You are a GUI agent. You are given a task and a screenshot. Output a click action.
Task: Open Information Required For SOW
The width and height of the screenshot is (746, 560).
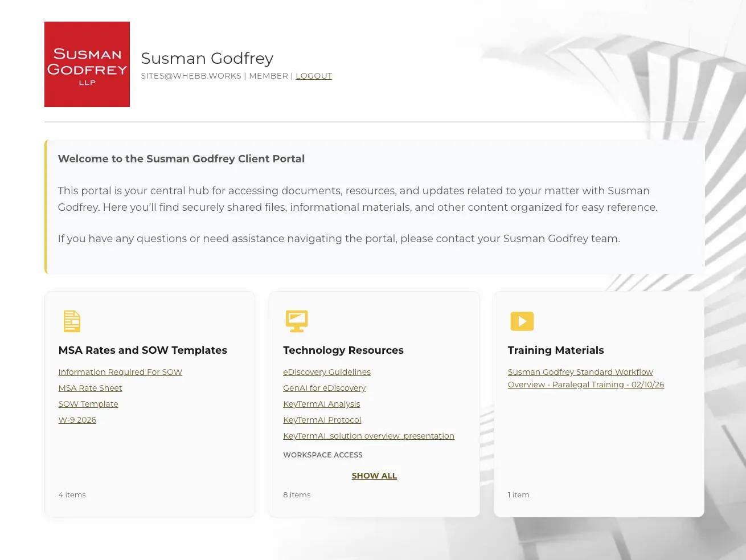120,372
